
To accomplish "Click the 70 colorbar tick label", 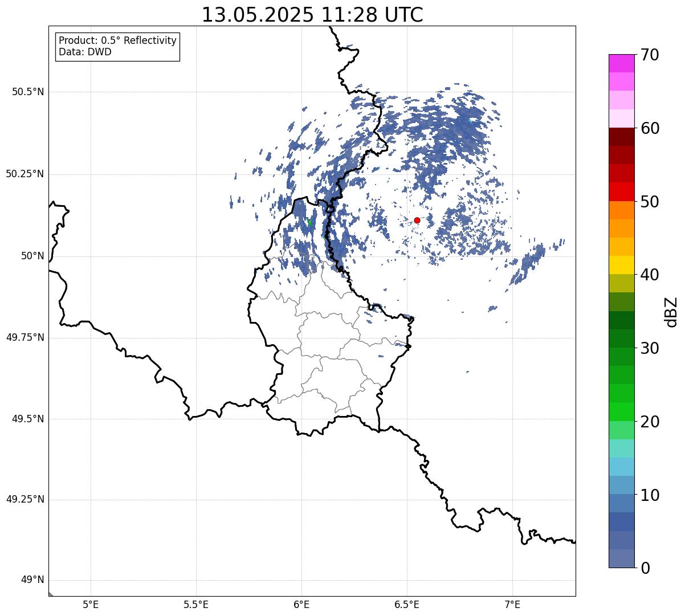I will tap(650, 55).
